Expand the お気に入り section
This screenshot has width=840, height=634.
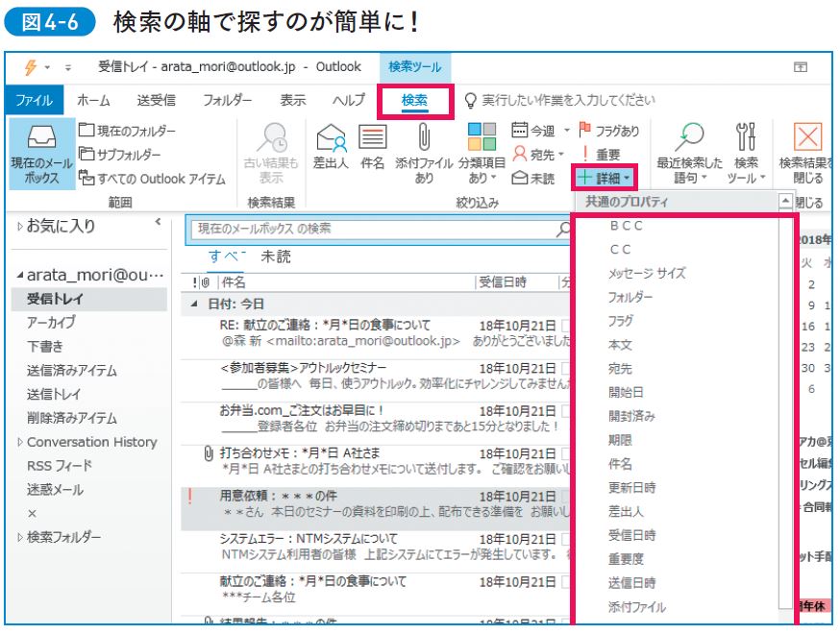[20, 227]
